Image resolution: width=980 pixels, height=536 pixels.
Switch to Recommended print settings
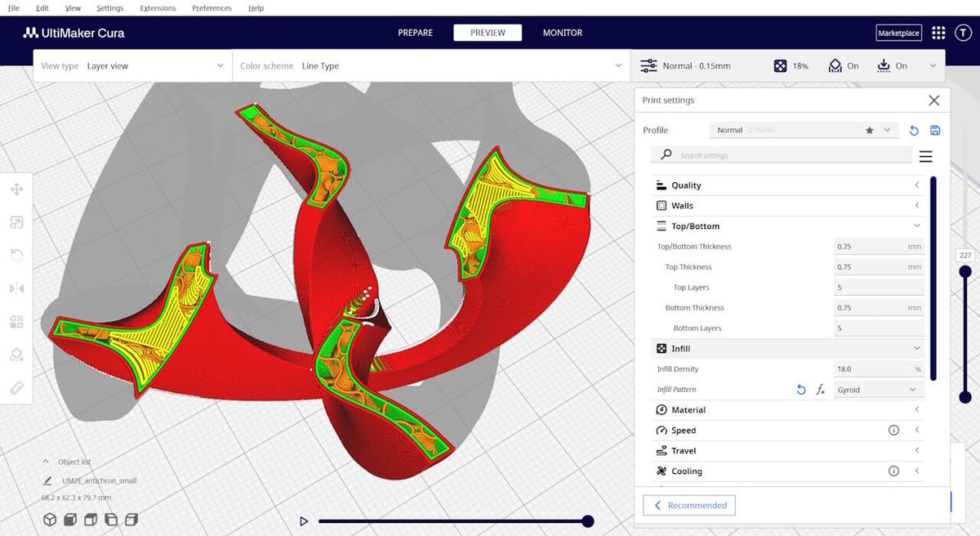[x=690, y=506]
